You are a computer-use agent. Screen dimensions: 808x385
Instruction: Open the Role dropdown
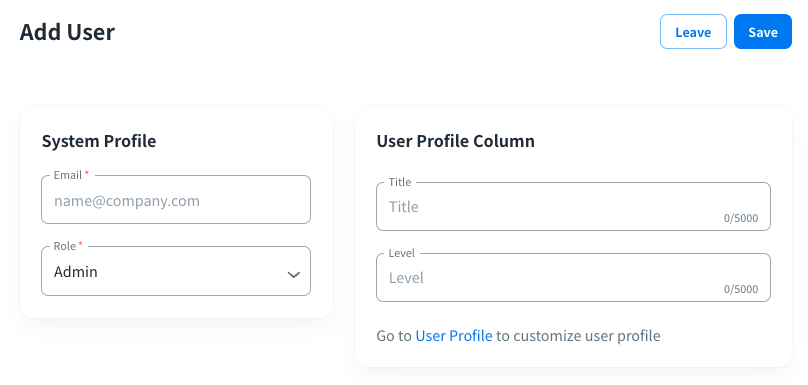(176, 272)
